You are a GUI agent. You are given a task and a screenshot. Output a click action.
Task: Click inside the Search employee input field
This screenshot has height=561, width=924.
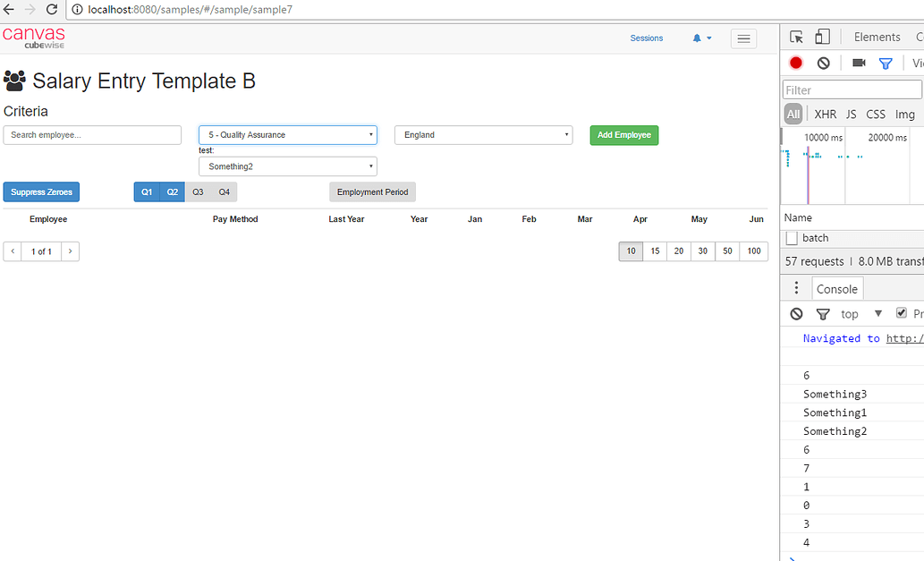click(92, 134)
